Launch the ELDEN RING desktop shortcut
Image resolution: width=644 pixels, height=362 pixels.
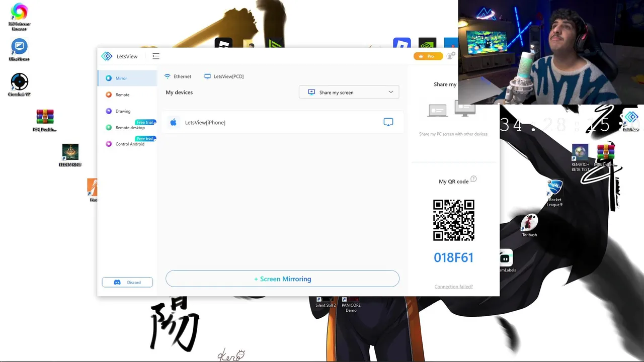tap(70, 155)
